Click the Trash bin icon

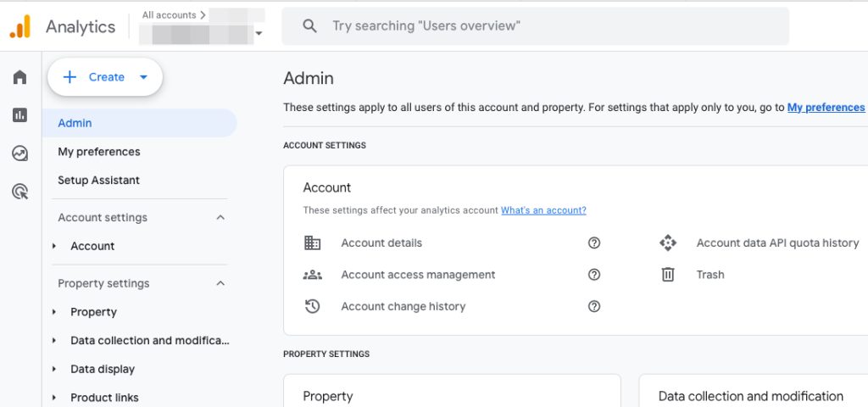[x=668, y=275]
